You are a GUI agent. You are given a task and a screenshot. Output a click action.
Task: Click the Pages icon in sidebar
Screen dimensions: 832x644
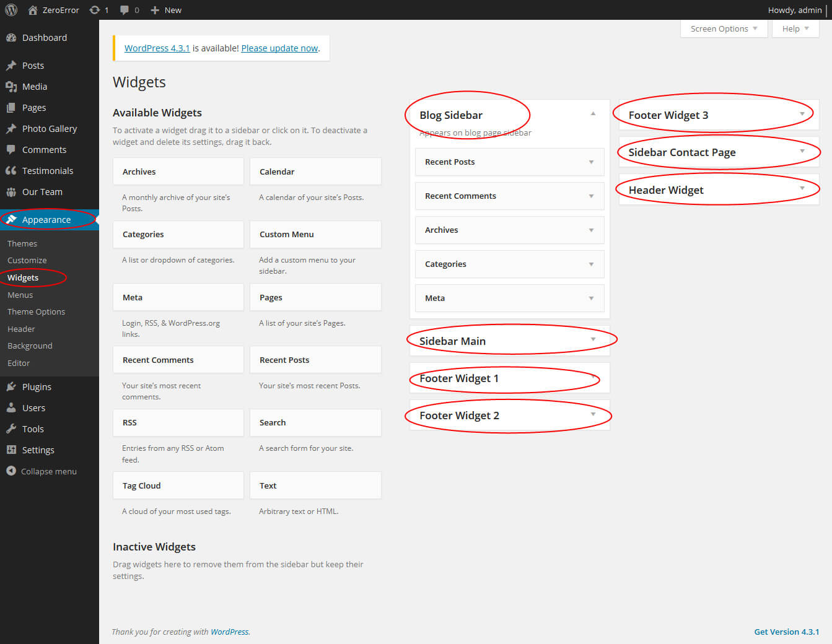pos(11,108)
